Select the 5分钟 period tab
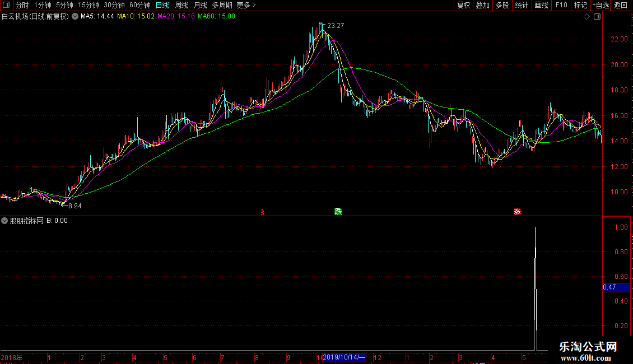This screenshot has height=364, width=633. 64,5
